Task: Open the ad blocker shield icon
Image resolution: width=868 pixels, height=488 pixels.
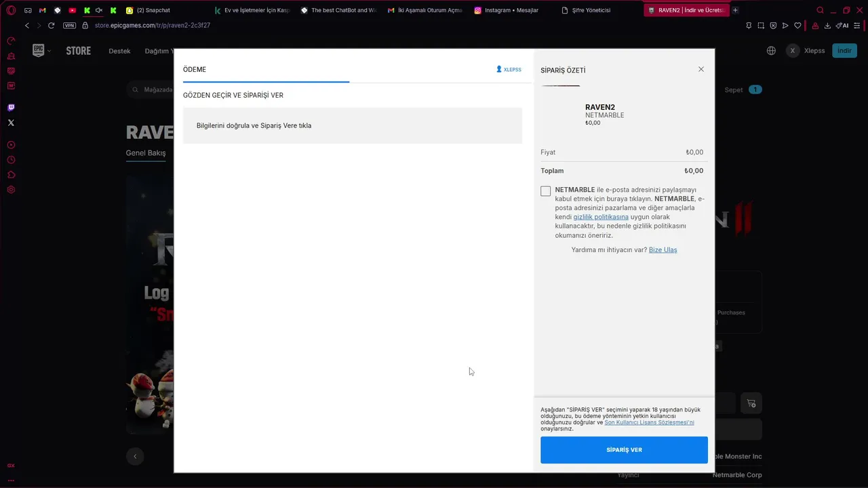Action: (x=773, y=25)
